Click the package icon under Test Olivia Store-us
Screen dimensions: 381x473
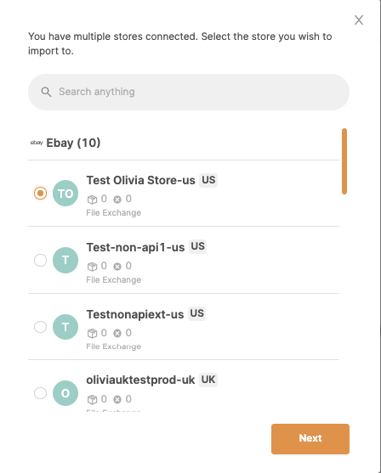pos(92,199)
